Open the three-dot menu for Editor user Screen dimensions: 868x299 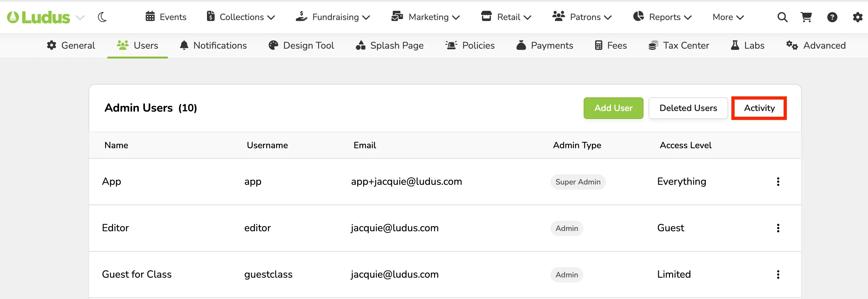point(778,228)
